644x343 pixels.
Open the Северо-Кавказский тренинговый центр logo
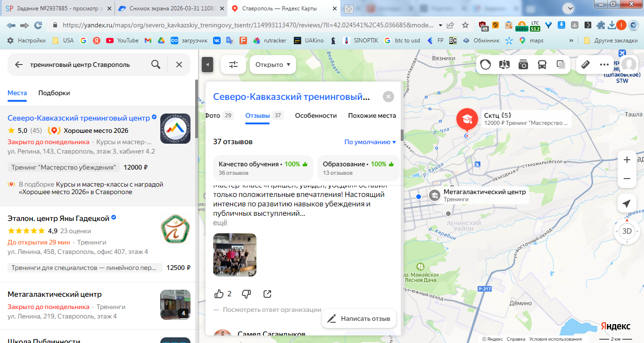(x=175, y=128)
